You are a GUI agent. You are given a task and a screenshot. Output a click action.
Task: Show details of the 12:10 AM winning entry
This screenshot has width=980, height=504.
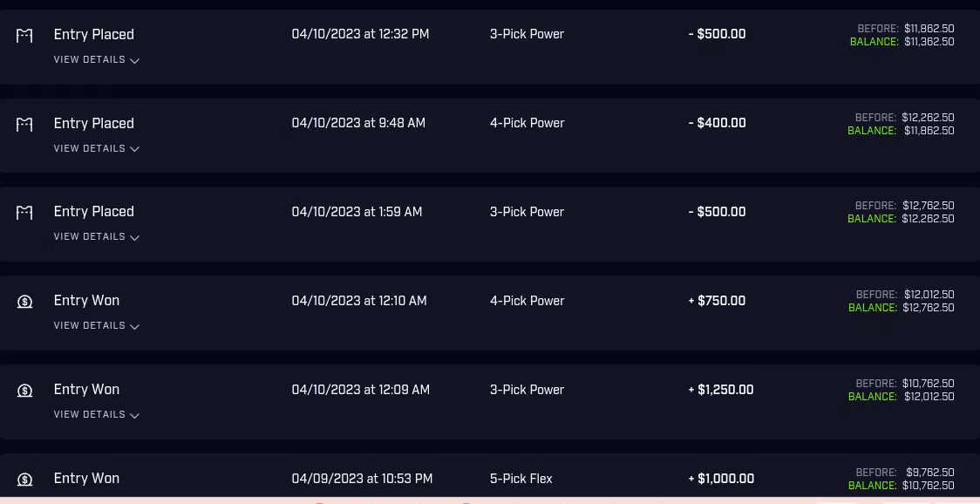tap(96, 326)
